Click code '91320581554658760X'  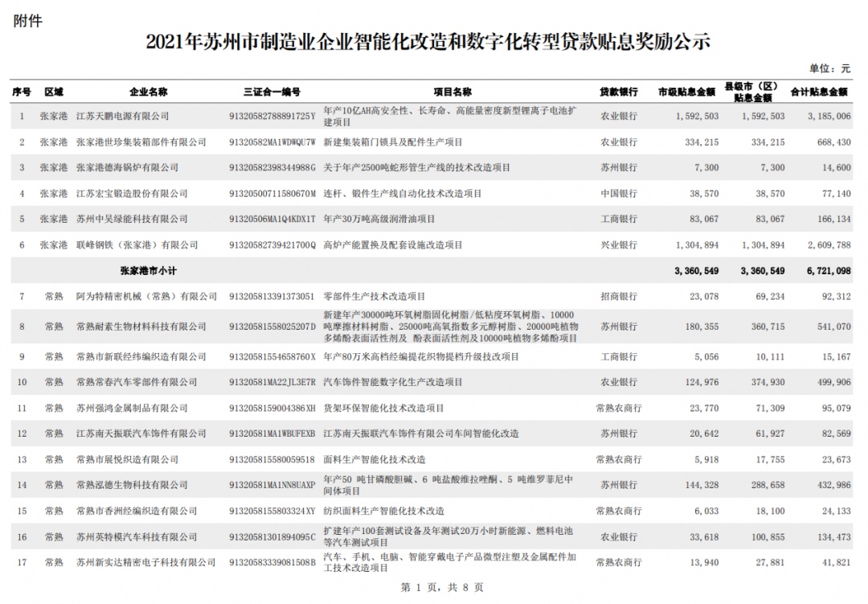[272, 357]
